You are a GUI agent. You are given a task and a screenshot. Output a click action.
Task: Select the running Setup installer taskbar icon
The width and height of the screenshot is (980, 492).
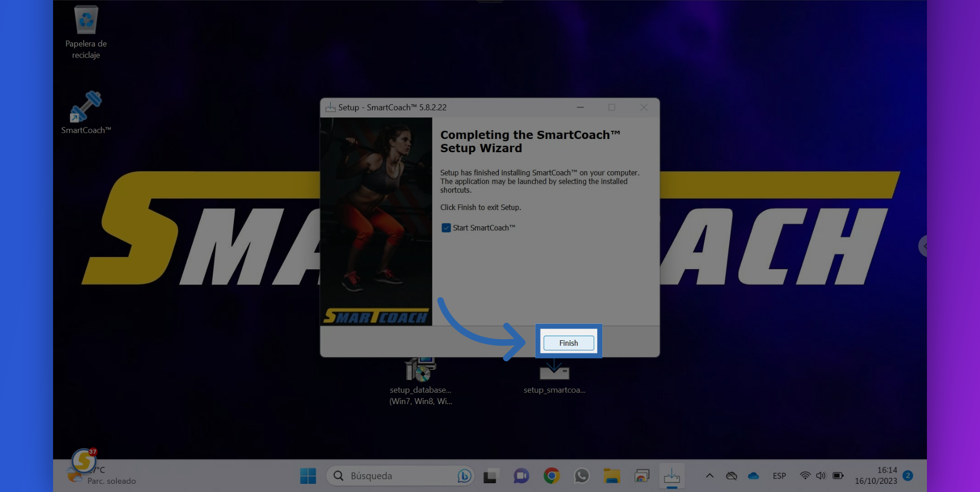click(672, 476)
